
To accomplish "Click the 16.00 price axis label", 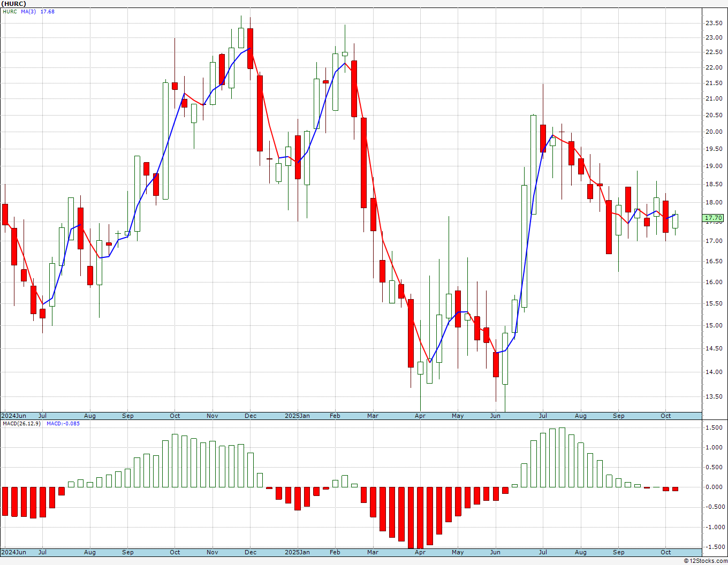I will 714,282.
